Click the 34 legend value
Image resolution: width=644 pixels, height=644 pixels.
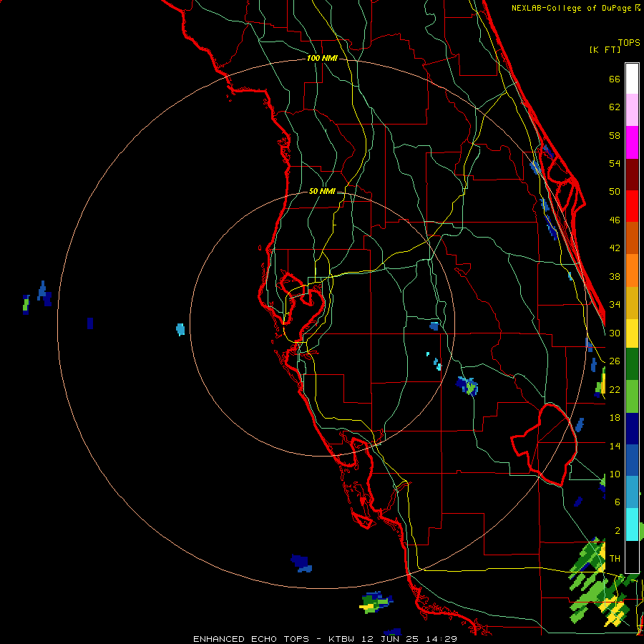coord(615,305)
